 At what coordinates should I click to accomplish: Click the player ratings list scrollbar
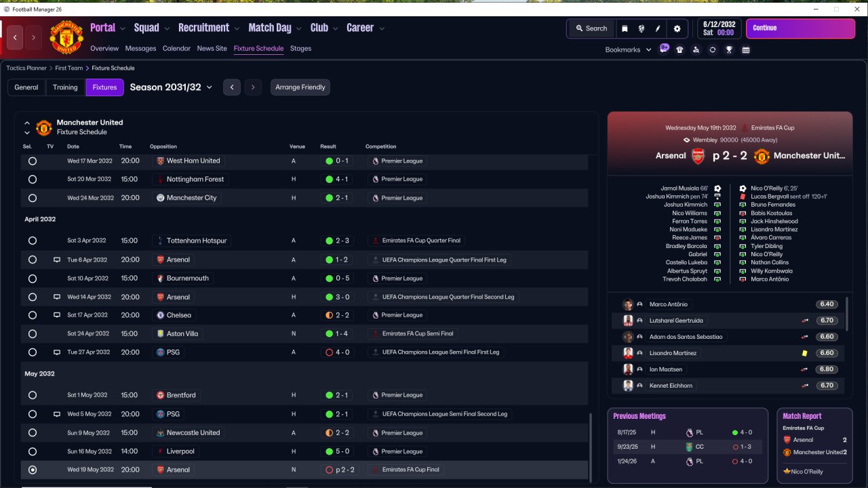pyautogui.click(x=848, y=313)
